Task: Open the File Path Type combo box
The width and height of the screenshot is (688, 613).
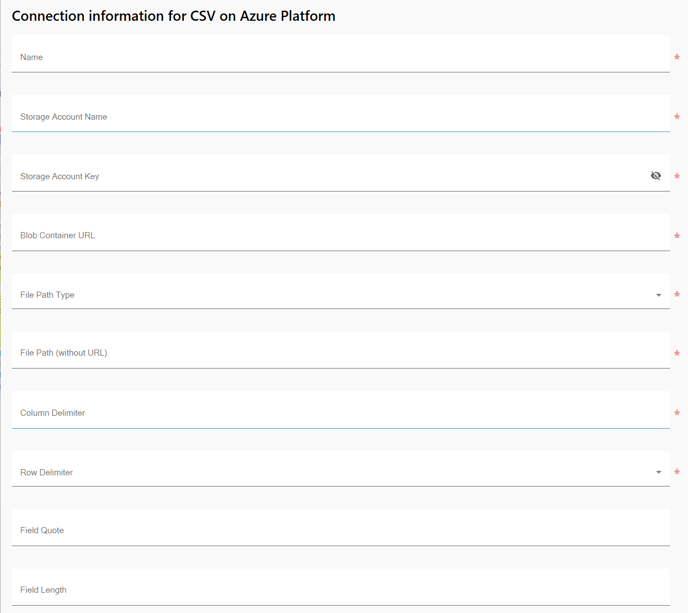Action: click(340, 291)
